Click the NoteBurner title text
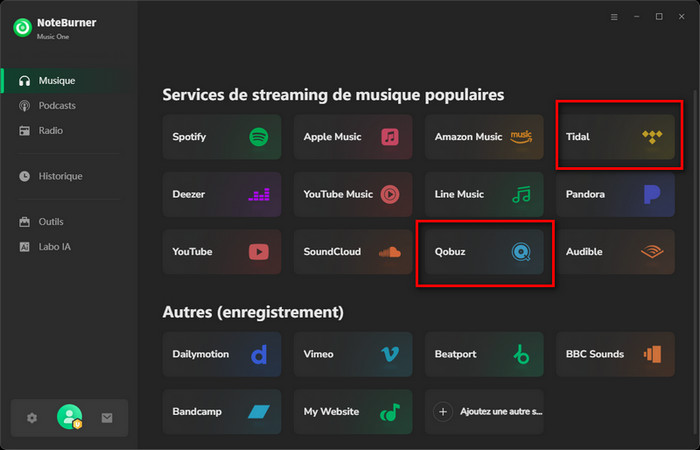 tap(67, 23)
